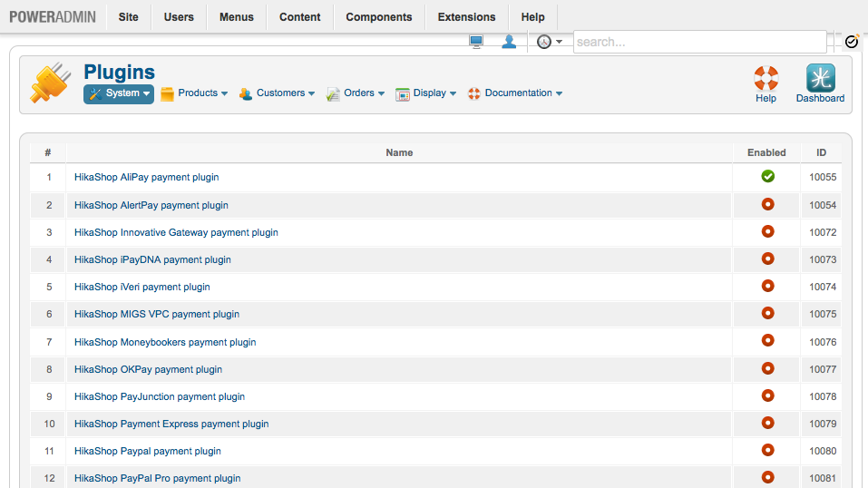Open HikaShop Paypal payment plugin link

[148, 451]
